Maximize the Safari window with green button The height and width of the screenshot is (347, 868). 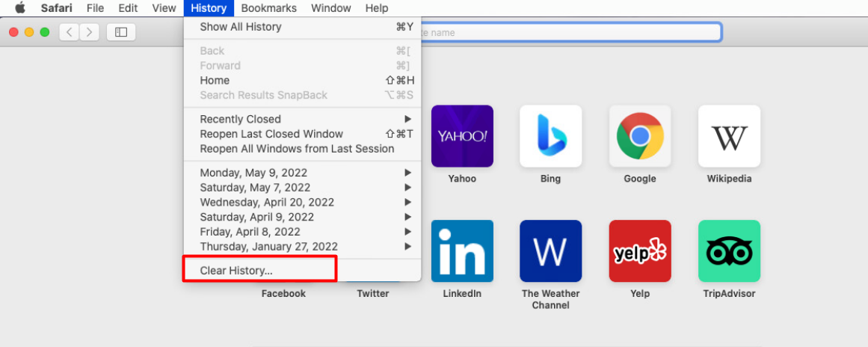(x=45, y=32)
